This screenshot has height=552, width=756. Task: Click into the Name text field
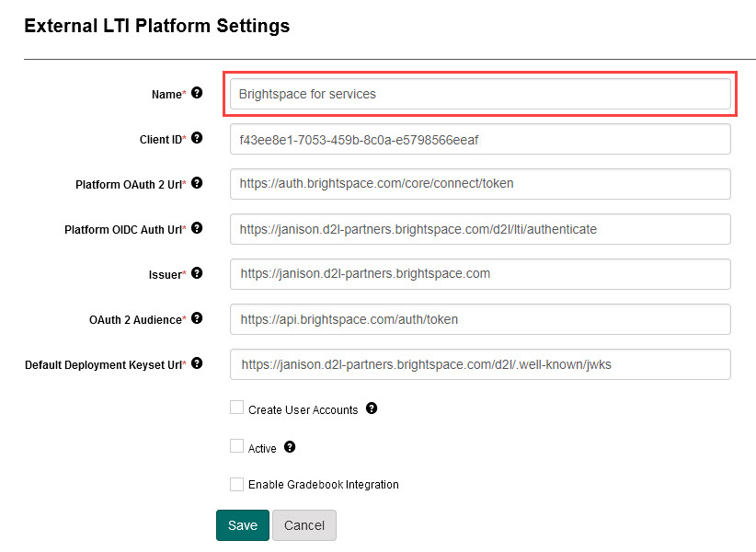click(480, 94)
